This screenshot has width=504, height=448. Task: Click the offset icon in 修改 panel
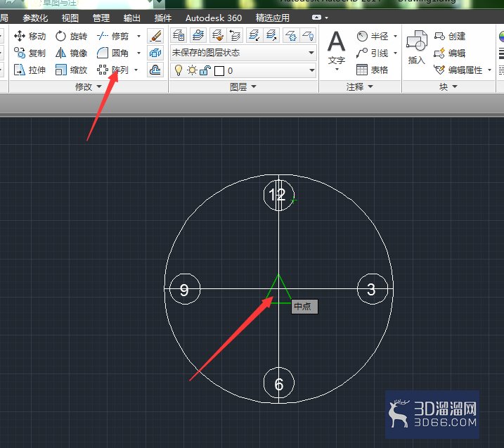tap(155, 70)
